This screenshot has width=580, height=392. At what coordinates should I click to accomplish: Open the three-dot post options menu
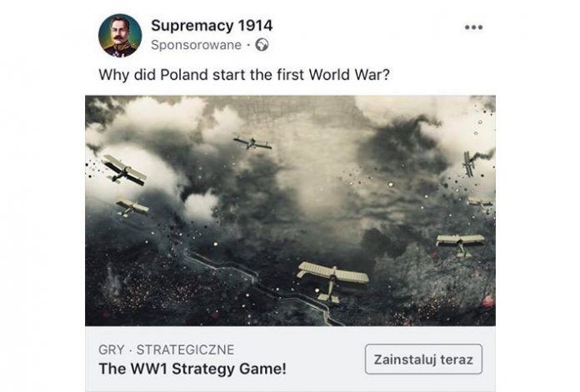click(473, 27)
